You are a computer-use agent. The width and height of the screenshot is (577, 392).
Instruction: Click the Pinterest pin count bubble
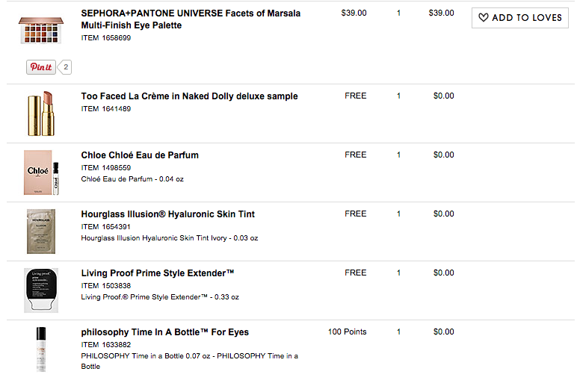point(65,67)
